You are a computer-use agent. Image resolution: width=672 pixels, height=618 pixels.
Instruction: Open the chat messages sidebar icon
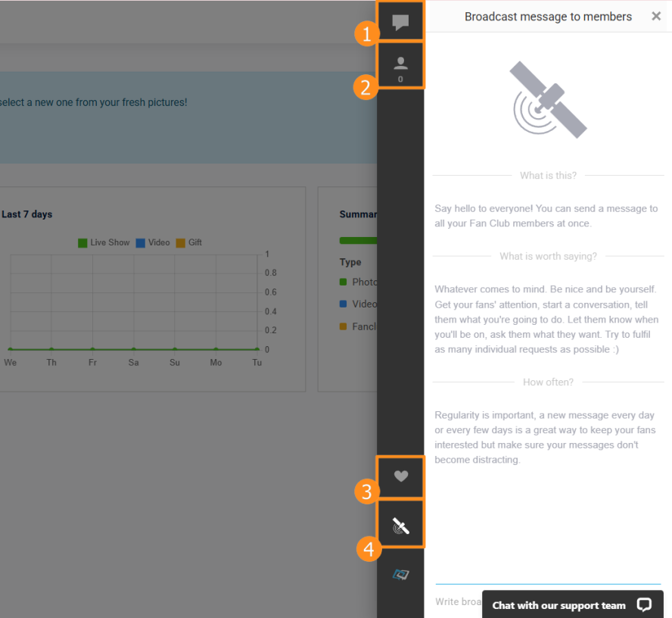(400, 23)
